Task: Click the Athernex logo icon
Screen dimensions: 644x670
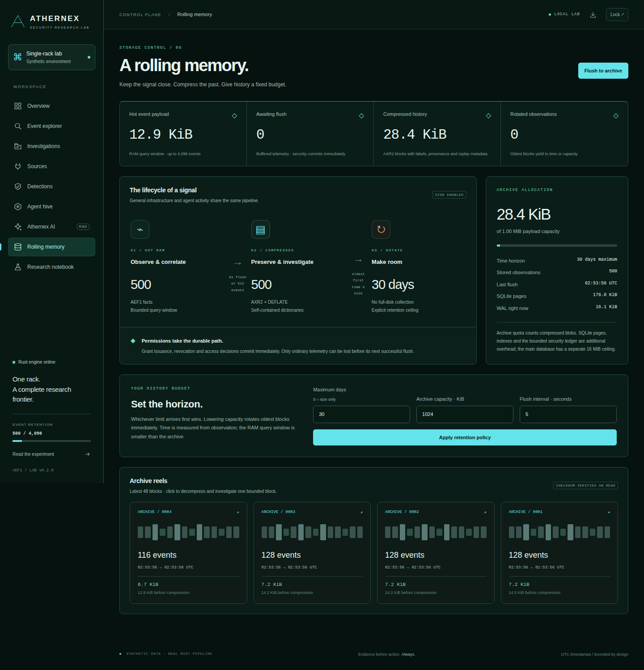Action: 18,21
